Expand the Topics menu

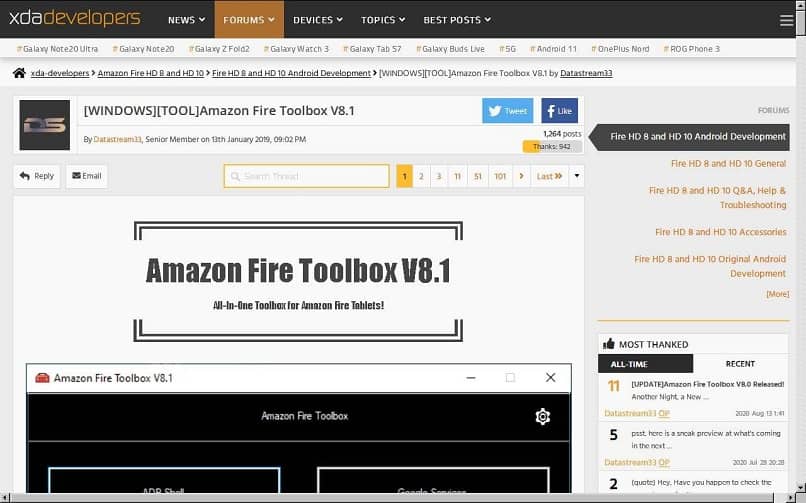point(383,20)
